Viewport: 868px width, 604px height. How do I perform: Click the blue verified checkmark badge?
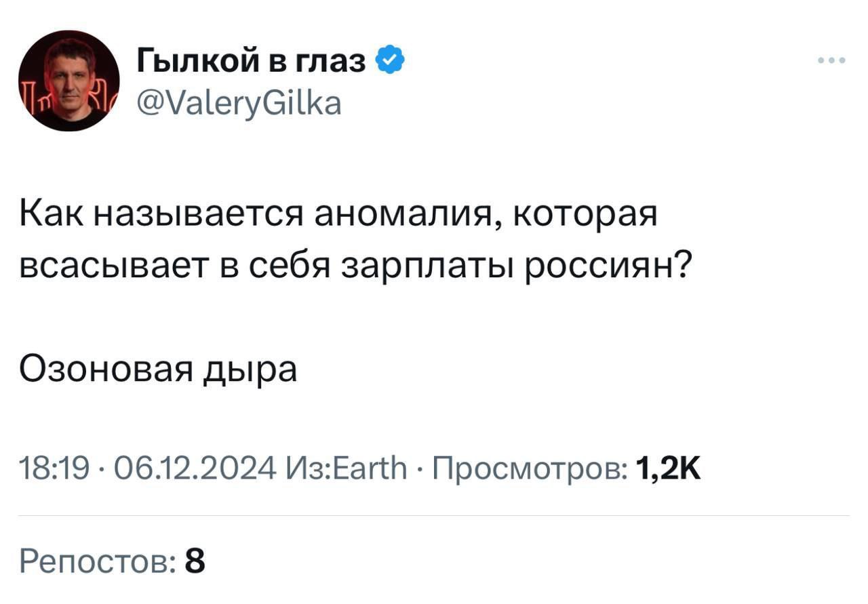click(390, 62)
